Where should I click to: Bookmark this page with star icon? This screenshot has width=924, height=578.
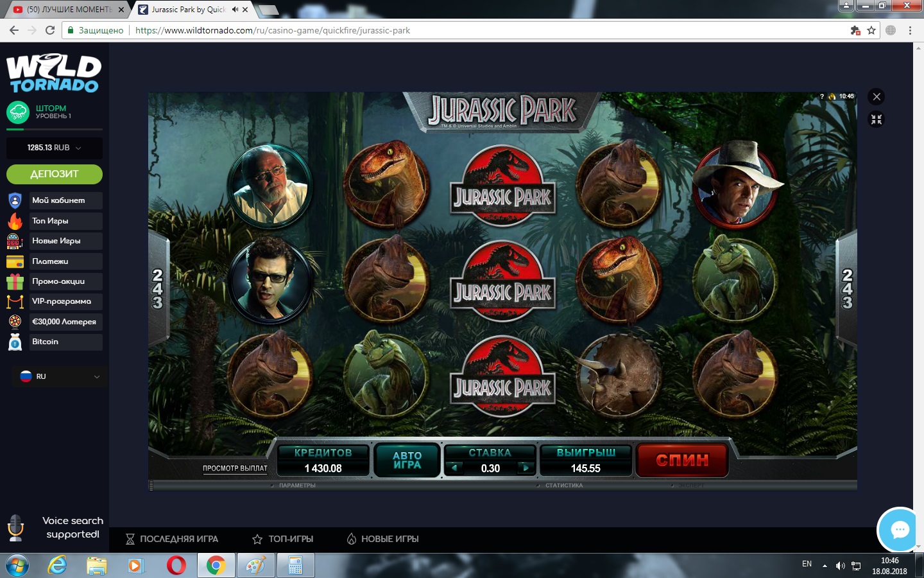(871, 30)
